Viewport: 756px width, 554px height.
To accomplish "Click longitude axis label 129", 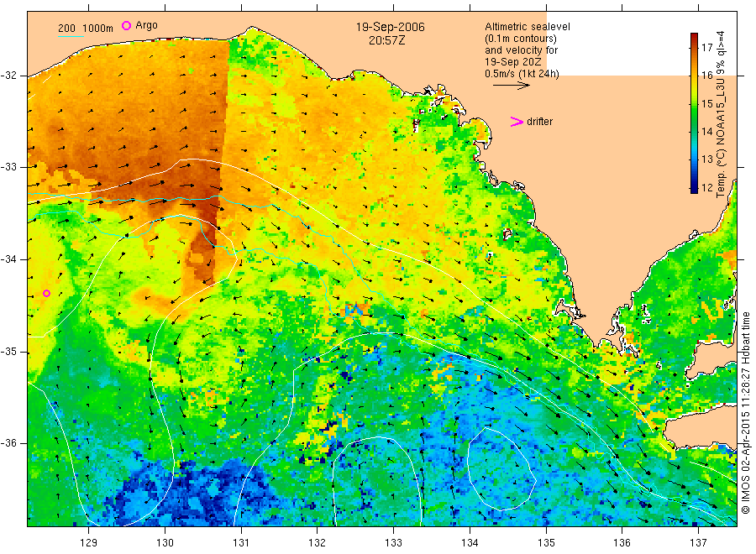I will point(89,543).
